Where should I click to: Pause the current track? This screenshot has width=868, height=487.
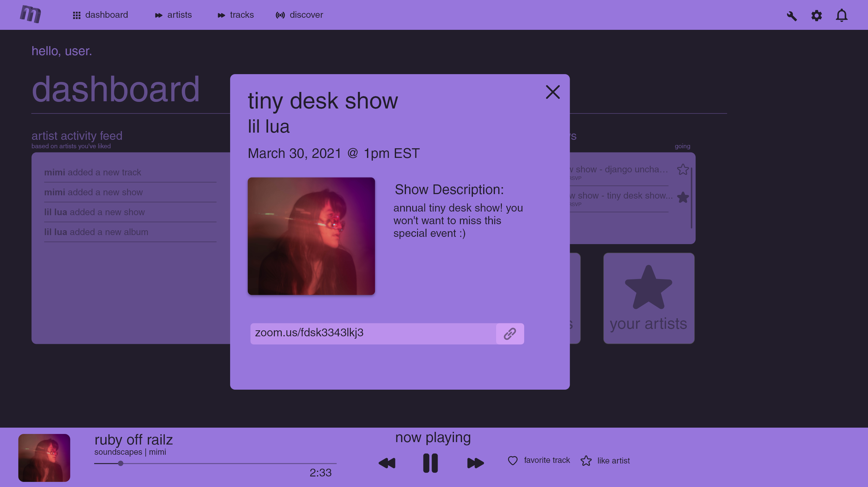click(x=430, y=463)
